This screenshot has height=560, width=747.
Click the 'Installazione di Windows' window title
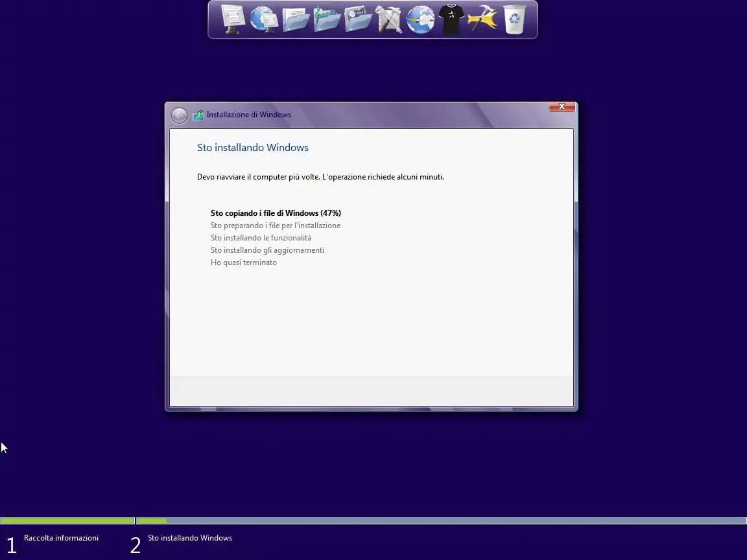coord(249,115)
